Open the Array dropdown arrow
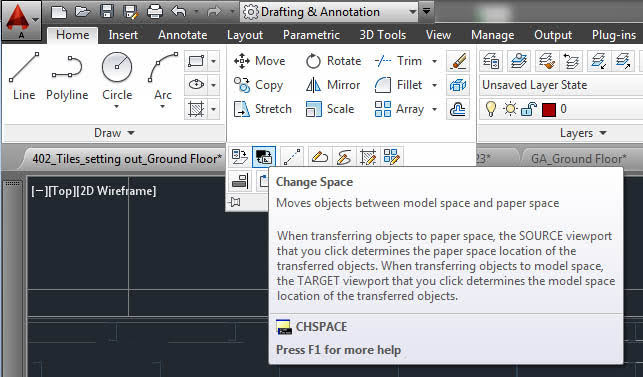Screen dimensions: 643x377 (434, 109)
